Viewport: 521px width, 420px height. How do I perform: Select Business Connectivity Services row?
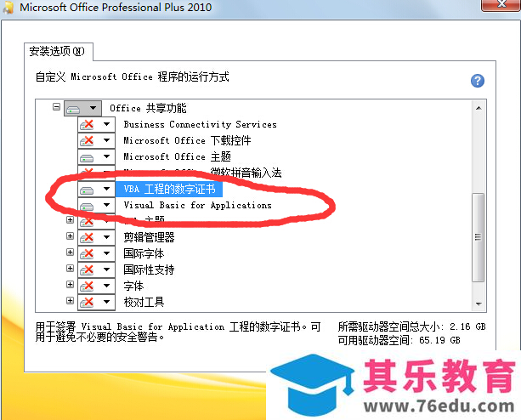point(200,125)
